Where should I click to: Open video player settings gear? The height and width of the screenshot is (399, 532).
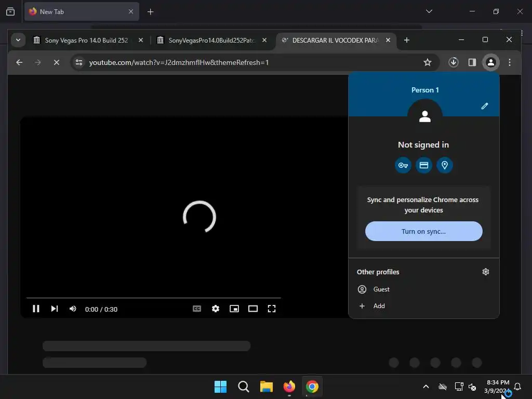216,309
